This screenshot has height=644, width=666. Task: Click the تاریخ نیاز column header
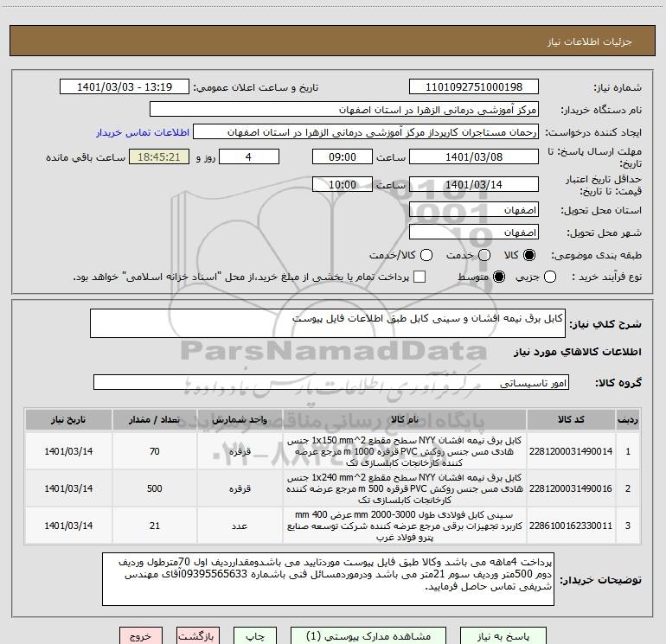68,419
